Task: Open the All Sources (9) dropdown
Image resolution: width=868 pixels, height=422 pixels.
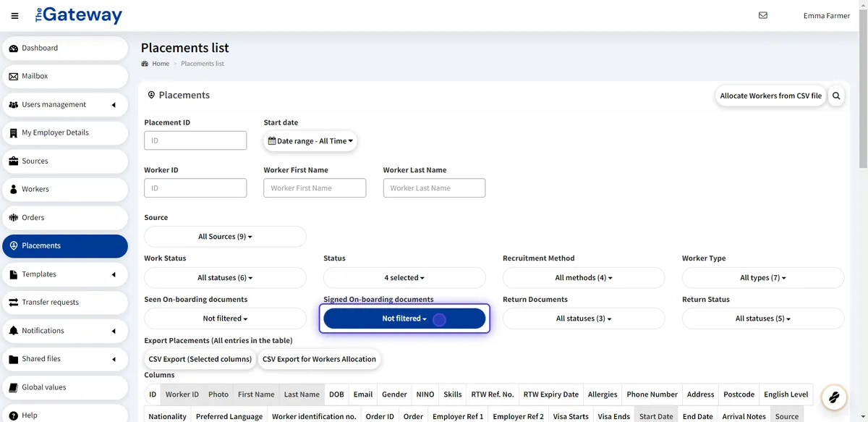Action: pyautogui.click(x=225, y=237)
